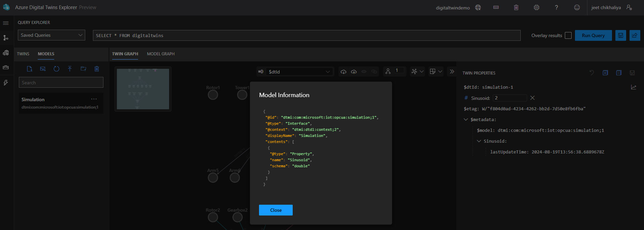This screenshot has height=230, width=644.
Task: Click the save properties floppy disk icon
Action: (x=632, y=73)
